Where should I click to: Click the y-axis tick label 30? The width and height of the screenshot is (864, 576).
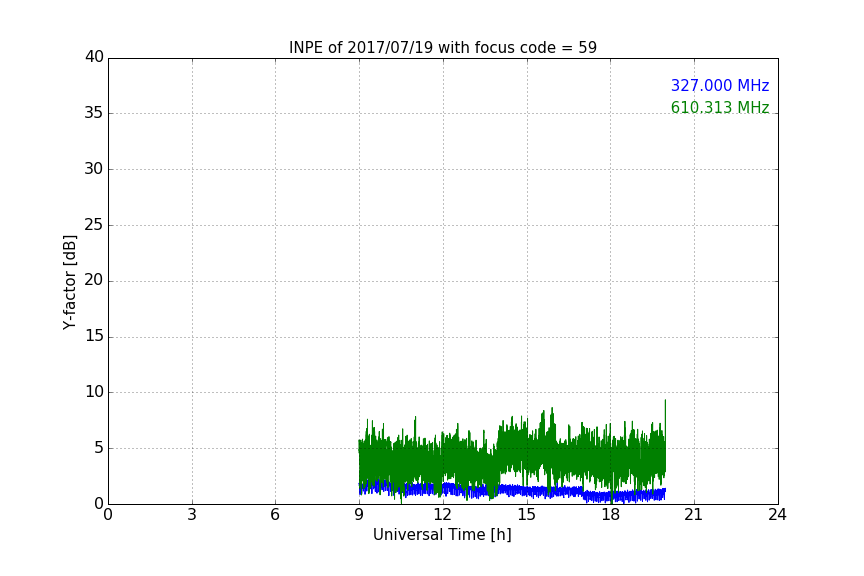[94, 169]
